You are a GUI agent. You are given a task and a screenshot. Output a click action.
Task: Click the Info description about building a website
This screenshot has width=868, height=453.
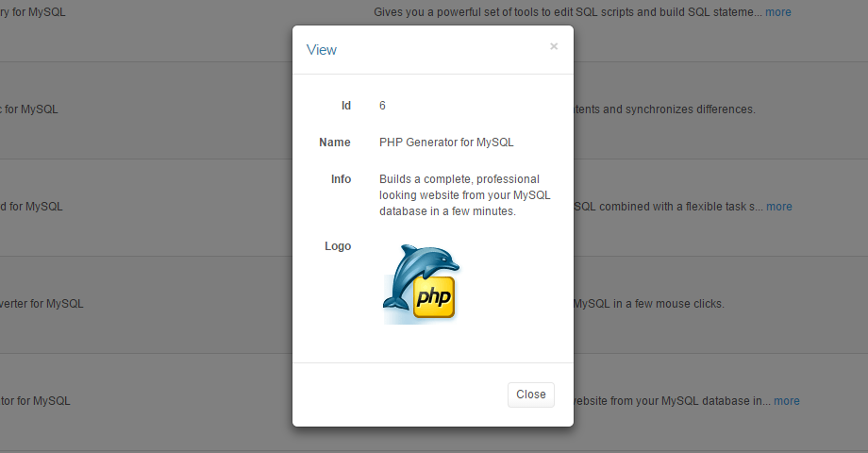[464, 195]
